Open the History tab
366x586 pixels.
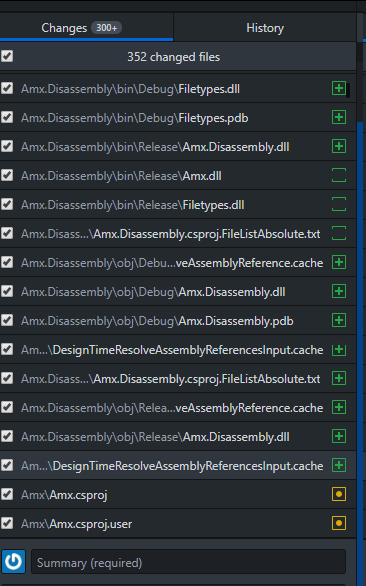pos(265,28)
